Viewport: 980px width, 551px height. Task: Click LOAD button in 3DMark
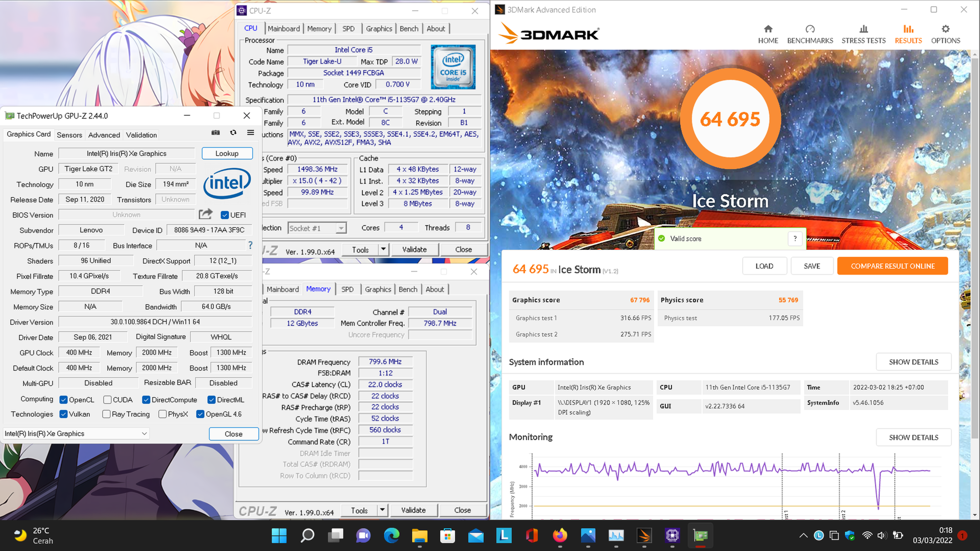(x=764, y=266)
